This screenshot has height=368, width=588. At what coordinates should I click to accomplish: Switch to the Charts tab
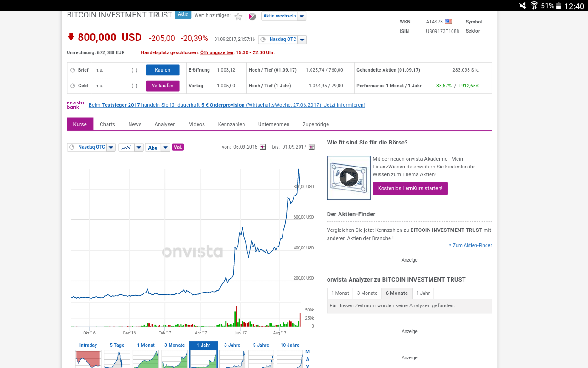point(107,124)
